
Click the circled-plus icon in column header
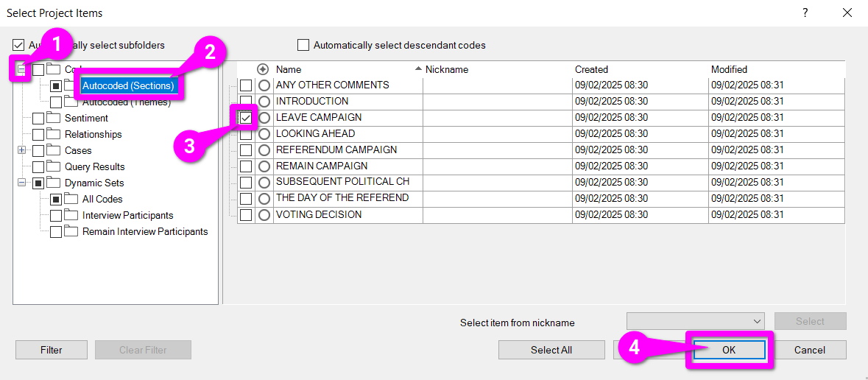point(263,69)
